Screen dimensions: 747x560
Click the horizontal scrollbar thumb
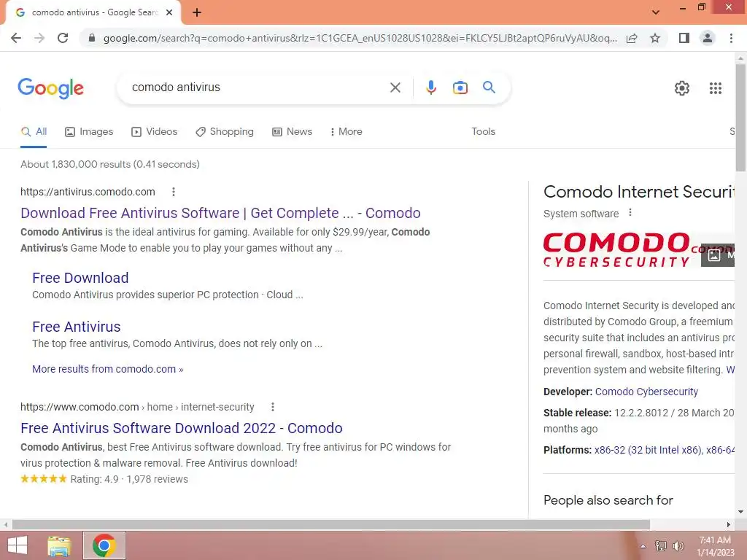[330, 525]
